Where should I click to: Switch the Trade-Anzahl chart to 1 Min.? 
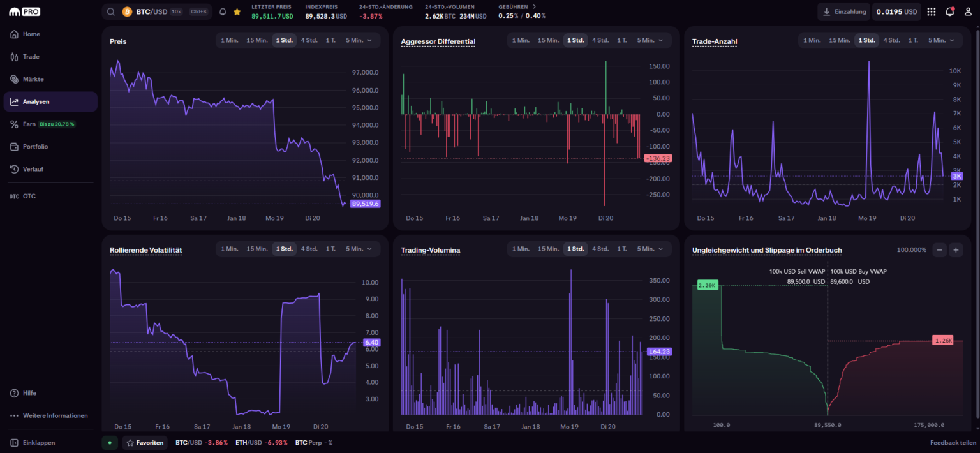pos(812,40)
